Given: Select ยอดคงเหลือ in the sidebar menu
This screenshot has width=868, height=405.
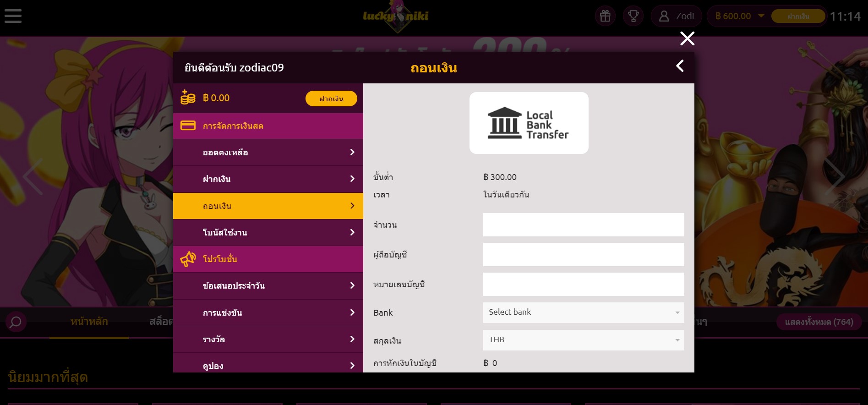Looking at the screenshot, I should coord(268,153).
